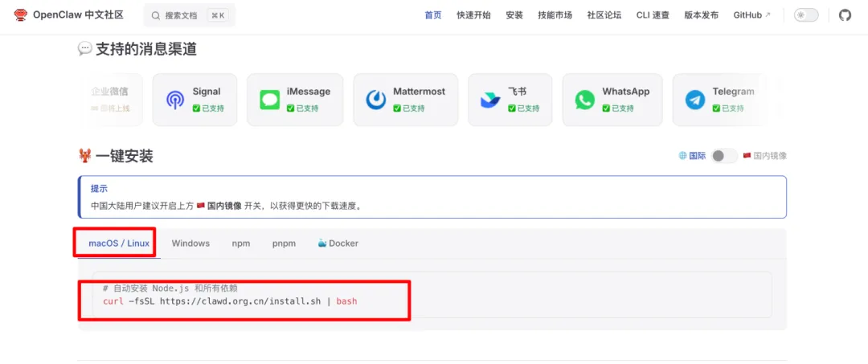Switch to the Windows install tab
Viewport: 868px width, 364px height.
pos(190,243)
